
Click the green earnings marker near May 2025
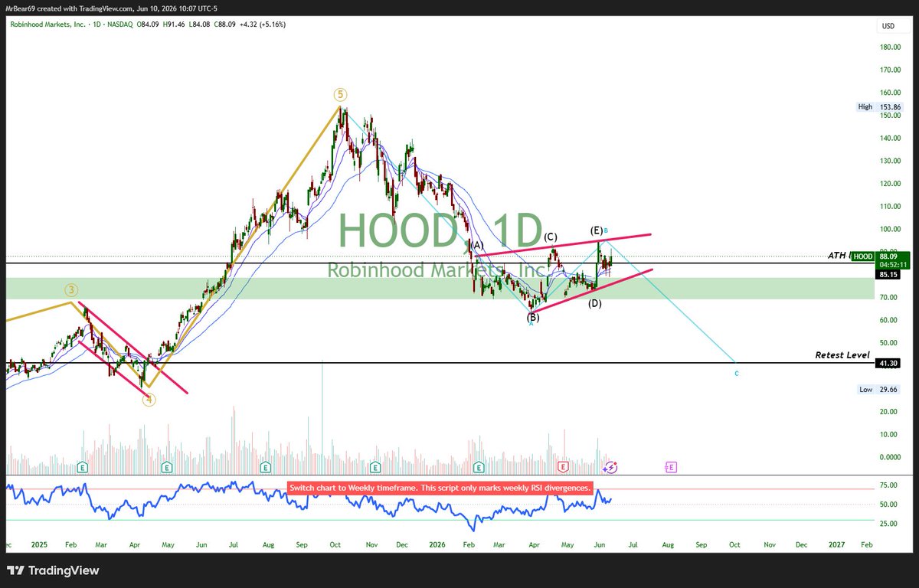[168, 466]
